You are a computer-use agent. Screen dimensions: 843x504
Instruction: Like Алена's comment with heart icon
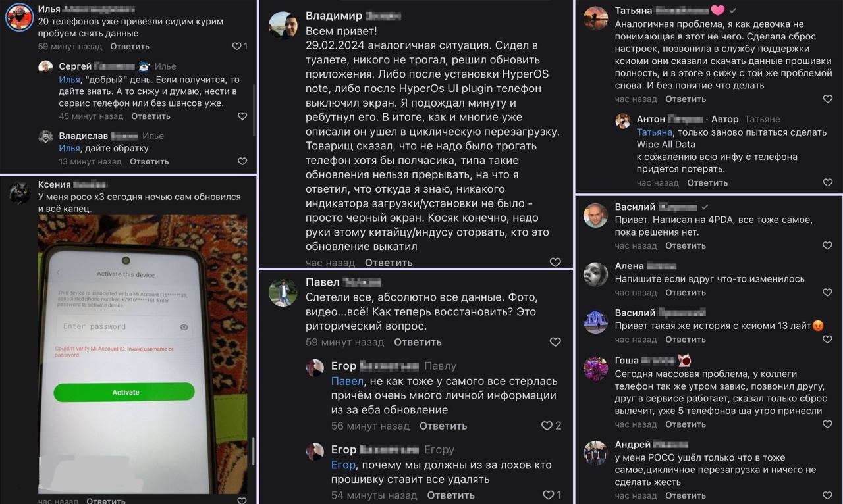pyautogui.click(x=828, y=293)
